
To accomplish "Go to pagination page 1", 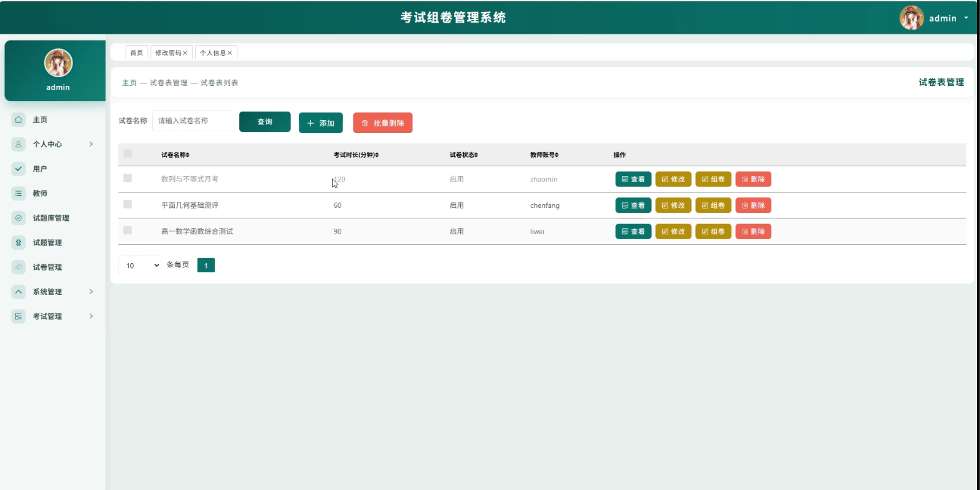I will (x=206, y=266).
